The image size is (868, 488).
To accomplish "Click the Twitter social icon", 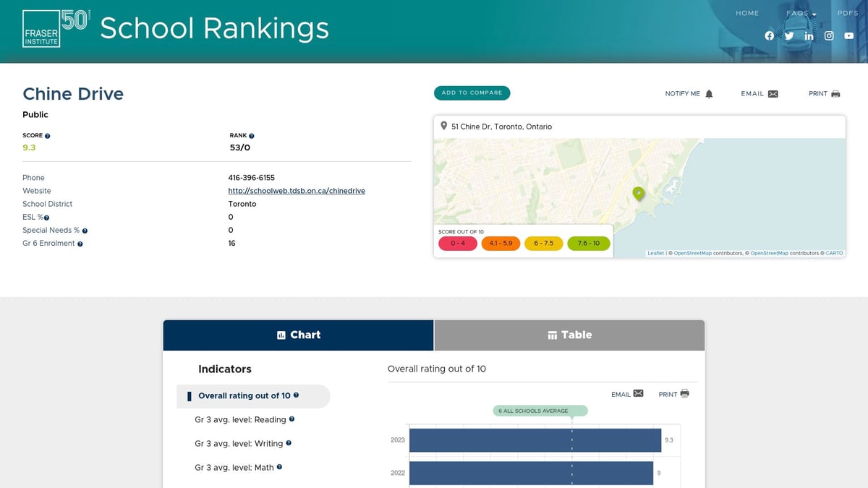I will (x=789, y=35).
